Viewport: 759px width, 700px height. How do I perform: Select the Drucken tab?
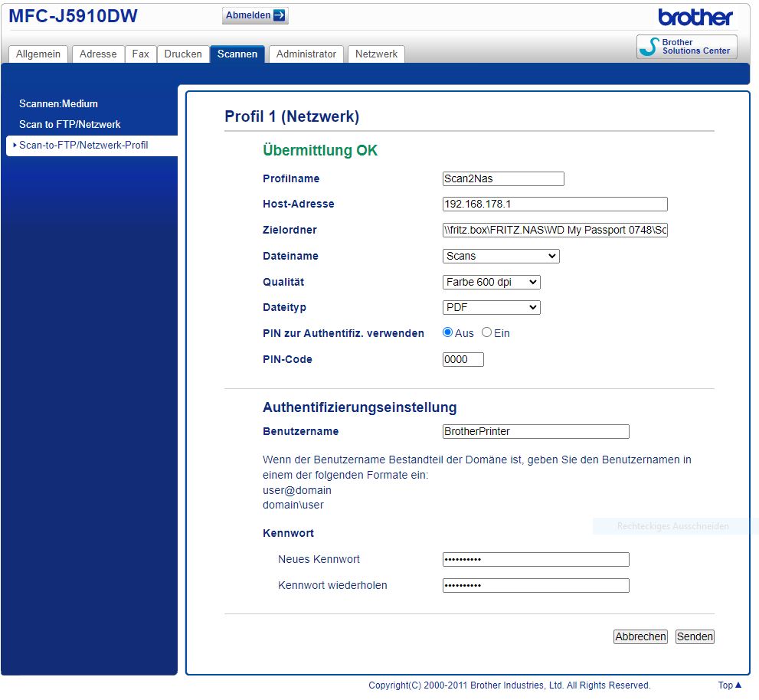click(x=183, y=54)
